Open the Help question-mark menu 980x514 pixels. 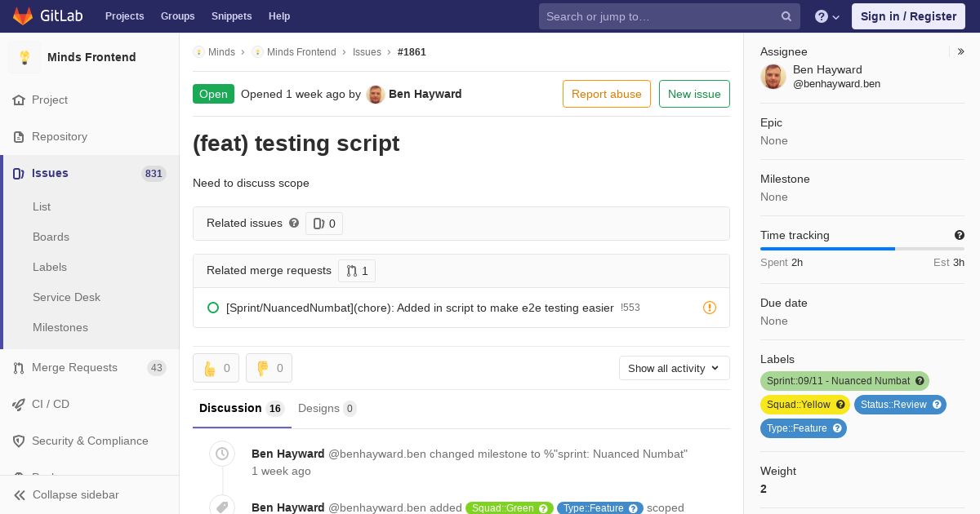826,16
